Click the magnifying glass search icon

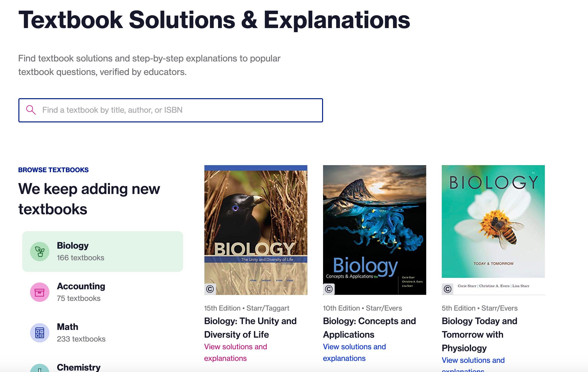(31, 110)
